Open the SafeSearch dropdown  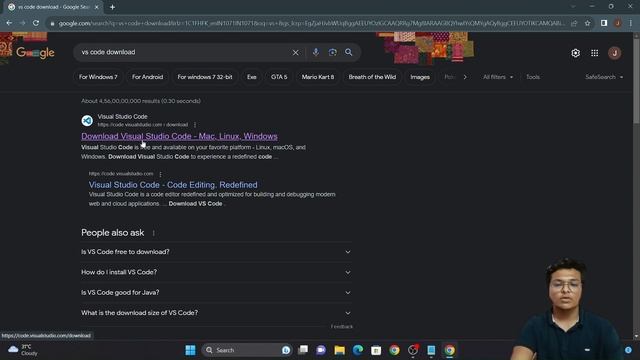pos(604,77)
